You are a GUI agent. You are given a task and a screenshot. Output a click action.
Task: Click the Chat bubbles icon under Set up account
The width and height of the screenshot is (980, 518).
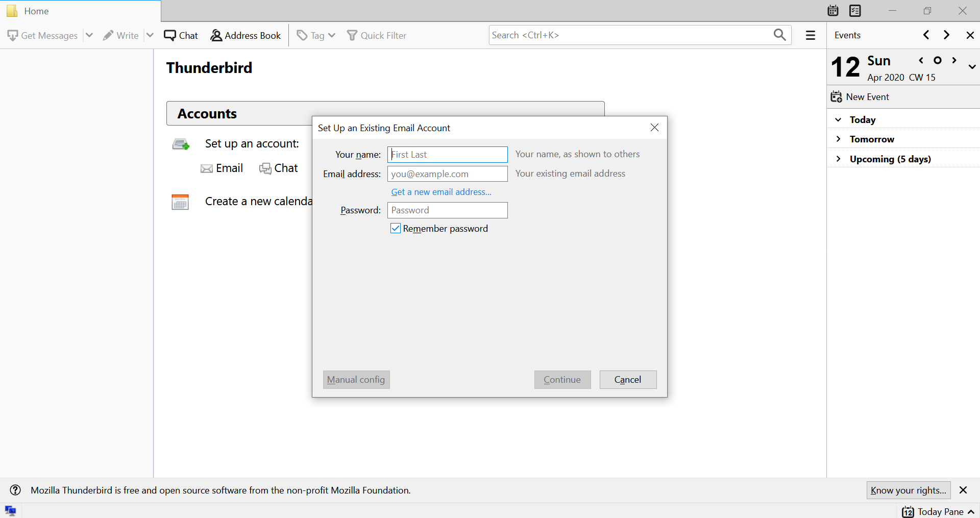[265, 169]
